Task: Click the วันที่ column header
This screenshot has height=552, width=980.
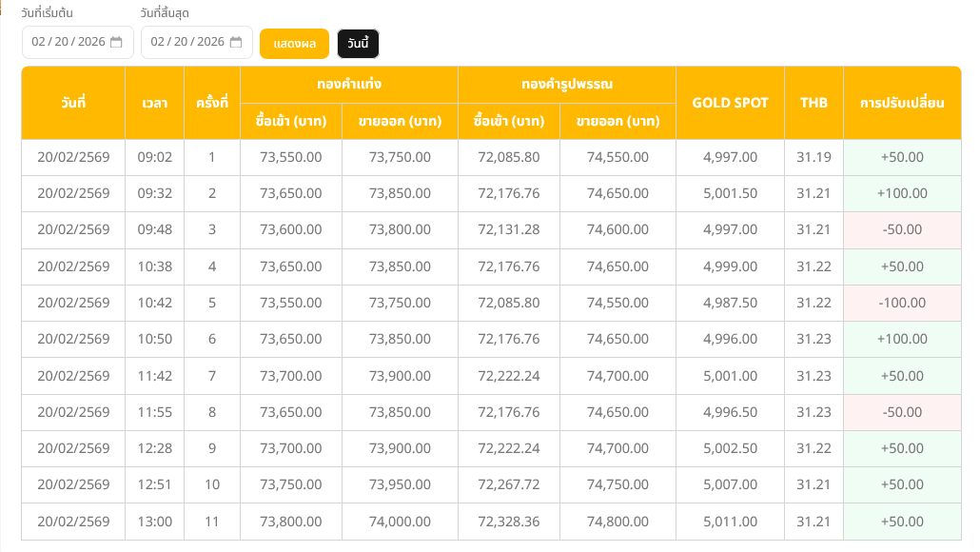Action: click(73, 103)
